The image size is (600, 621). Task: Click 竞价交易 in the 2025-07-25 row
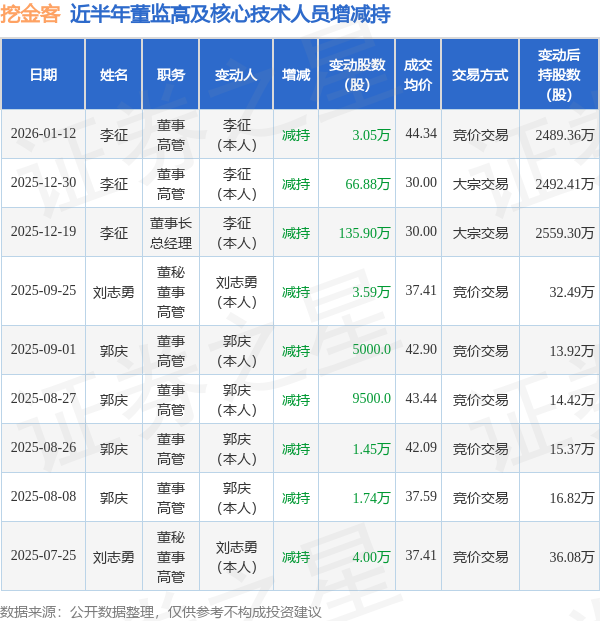(x=480, y=558)
